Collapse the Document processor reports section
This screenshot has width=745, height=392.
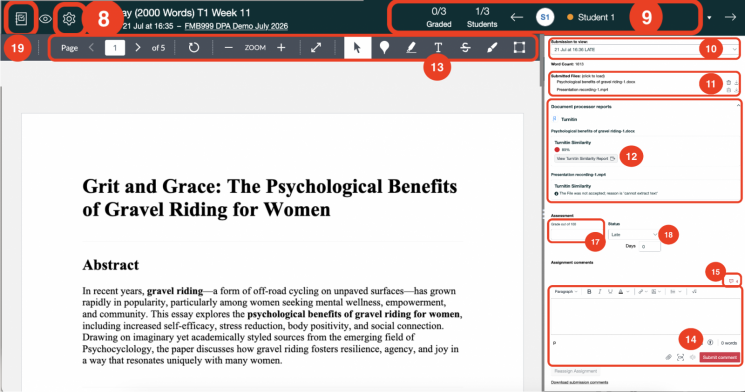point(738,105)
